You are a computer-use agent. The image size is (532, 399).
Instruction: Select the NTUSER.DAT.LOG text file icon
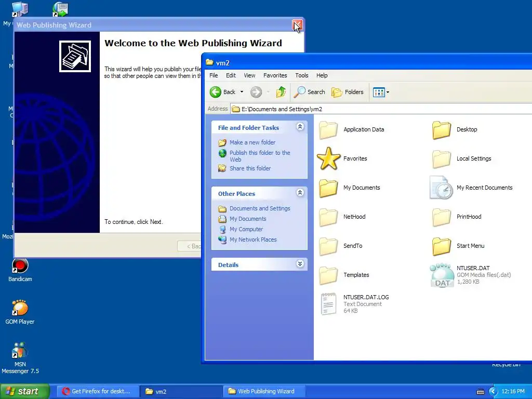[x=328, y=304]
